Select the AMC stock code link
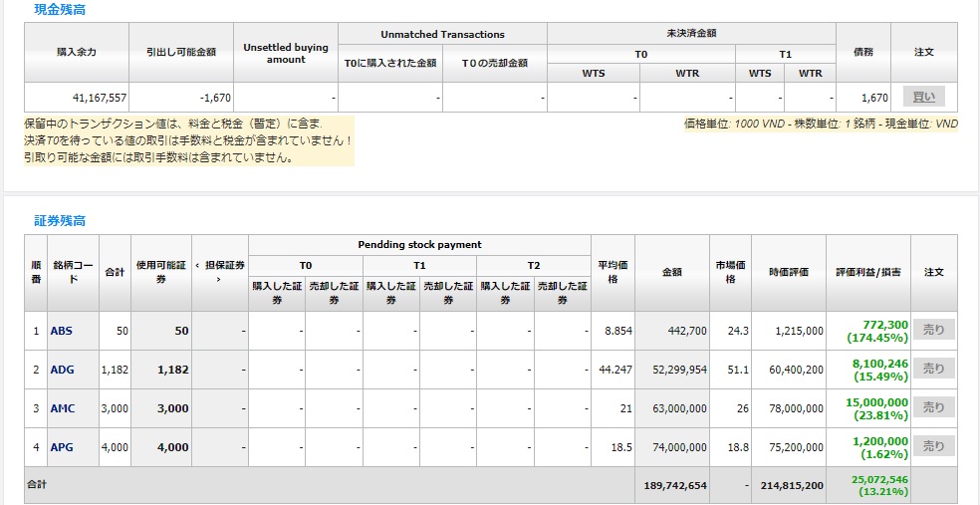The image size is (980, 505). point(63,408)
